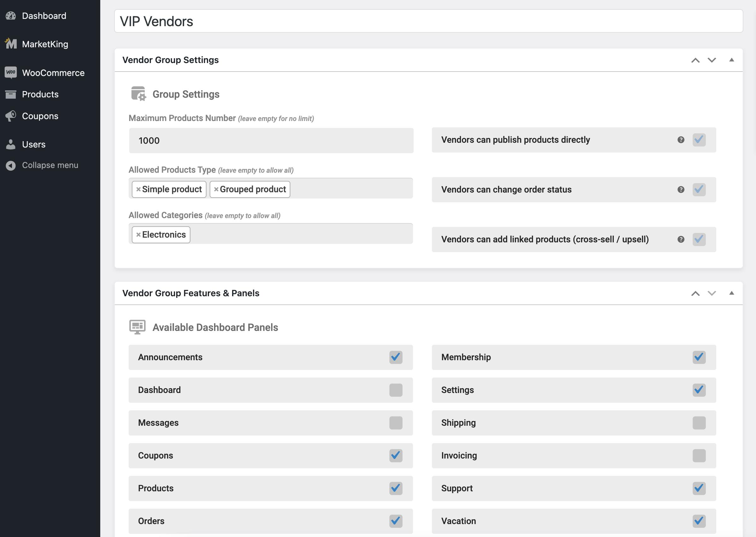Click the Collapse menu arrow icon

(x=11, y=165)
